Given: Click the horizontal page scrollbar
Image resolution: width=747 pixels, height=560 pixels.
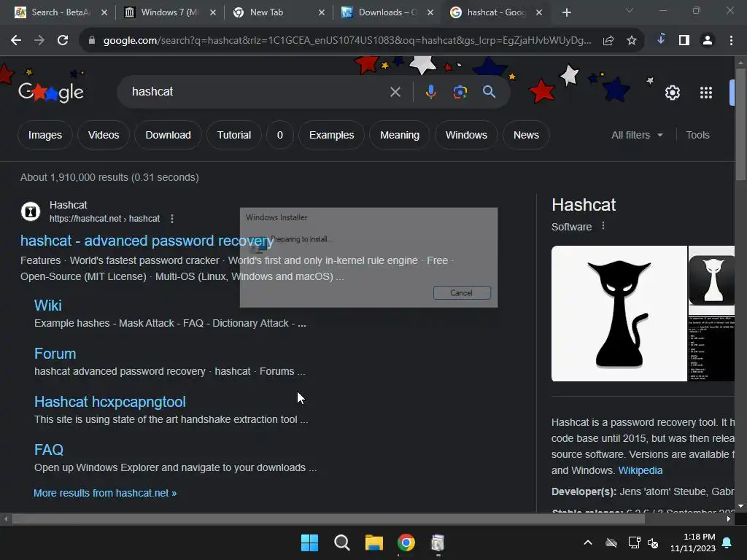Looking at the screenshot, I should coord(328,519).
